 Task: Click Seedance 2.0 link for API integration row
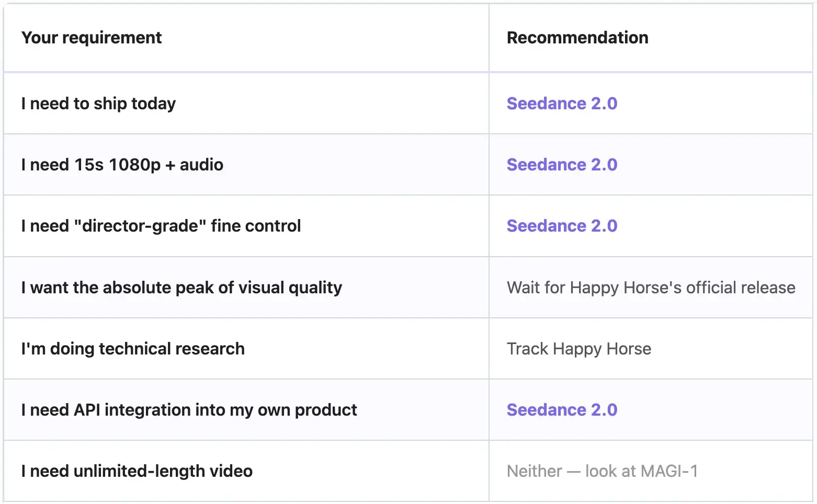point(562,410)
